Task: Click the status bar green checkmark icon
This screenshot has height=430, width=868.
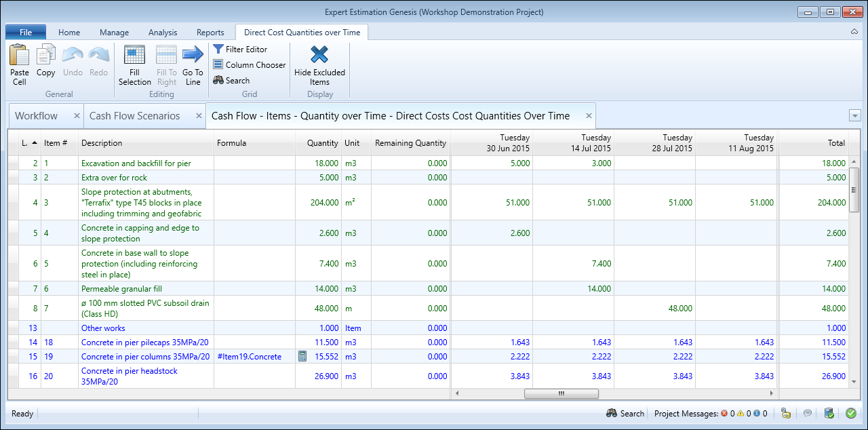Action: (x=851, y=413)
